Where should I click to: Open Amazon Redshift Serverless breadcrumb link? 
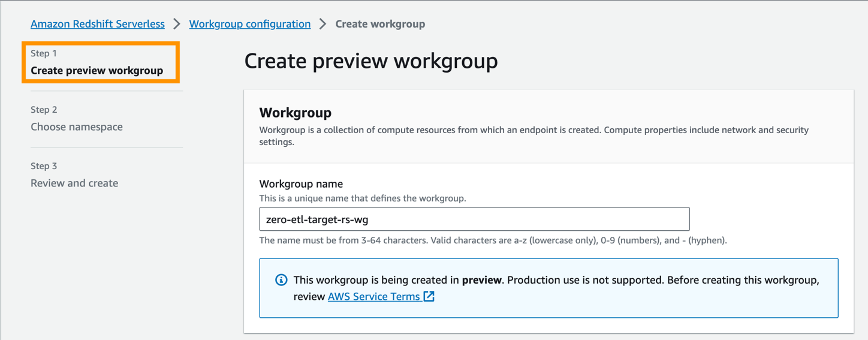click(x=98, y=24)
